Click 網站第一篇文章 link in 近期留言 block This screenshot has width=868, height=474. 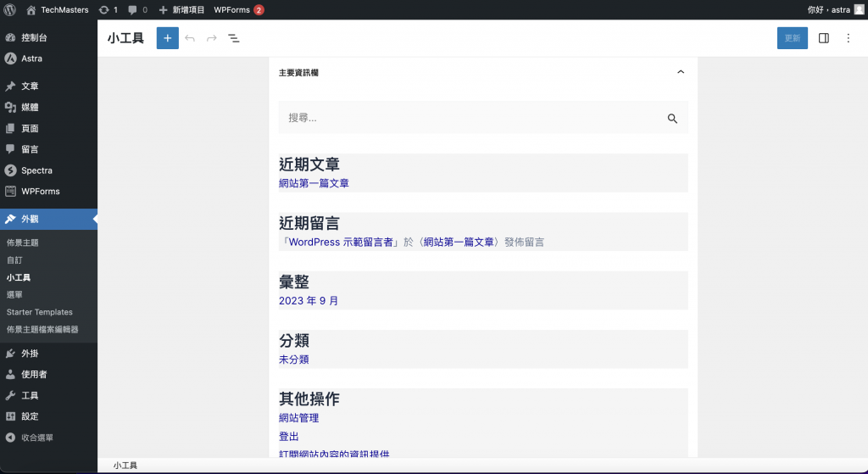[459, 242]
